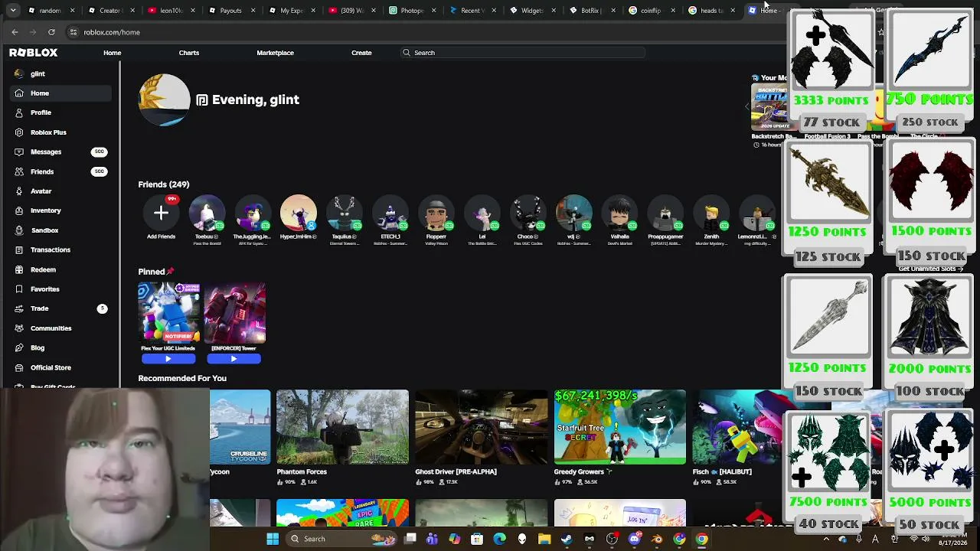The image size is (980, 551).
Task: Open friend Valhalla's avatar
Action: tap(619, 213)
